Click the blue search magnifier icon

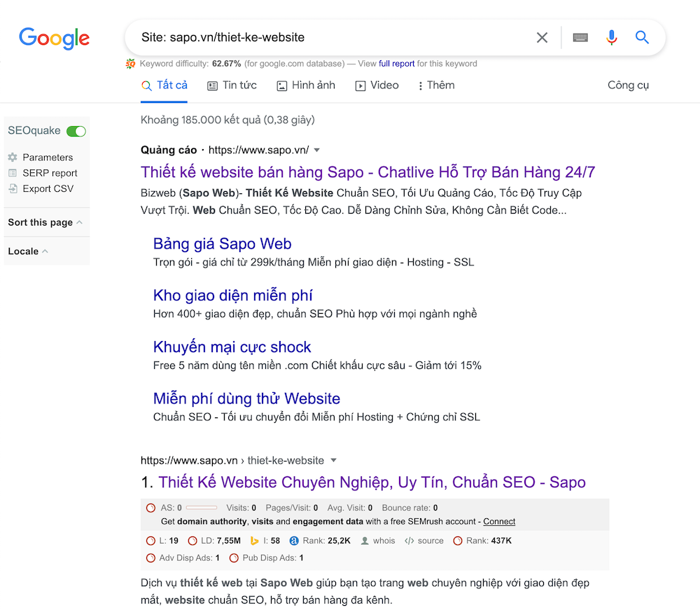coord(642,38)
